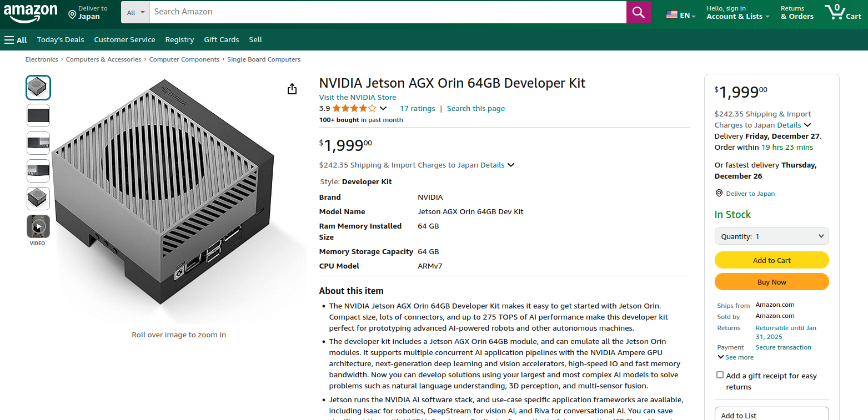
Task: Click '100+ bought in past month' text
Action: click(361, 120)
